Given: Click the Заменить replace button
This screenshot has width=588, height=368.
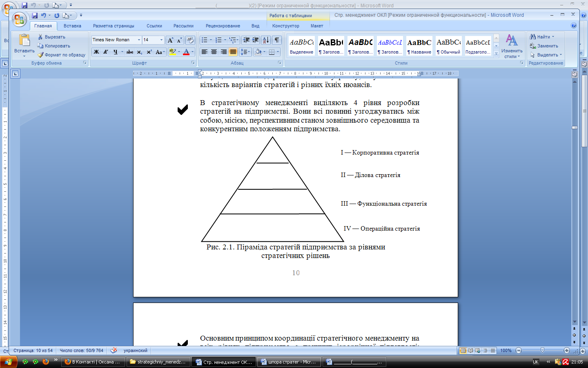Looking at the screenshot, I should coord(544,46).
